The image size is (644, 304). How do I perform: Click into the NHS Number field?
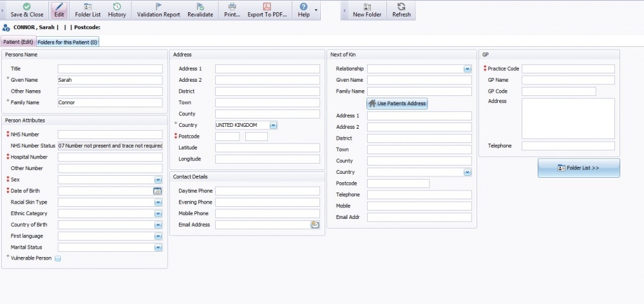pyautogui.click(x=110, y=135)
